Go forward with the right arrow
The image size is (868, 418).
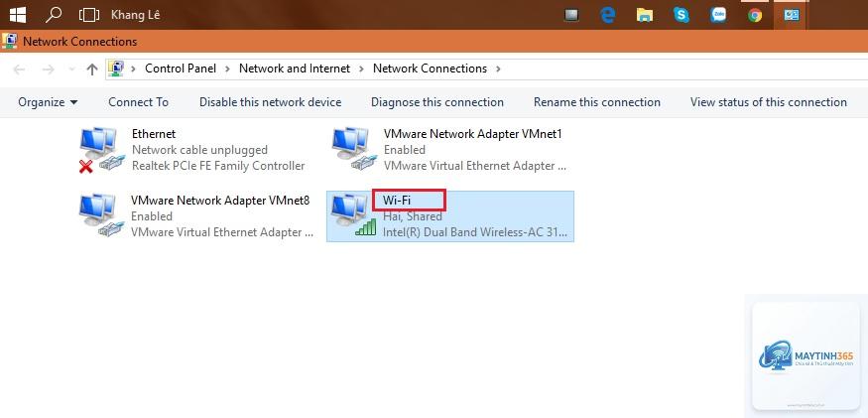point(49,70)
